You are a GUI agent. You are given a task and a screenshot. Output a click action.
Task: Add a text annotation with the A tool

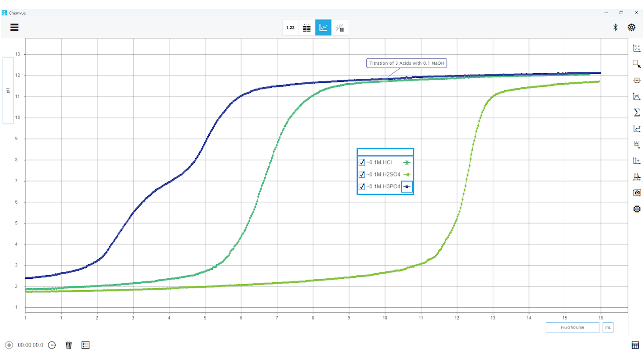637,144
